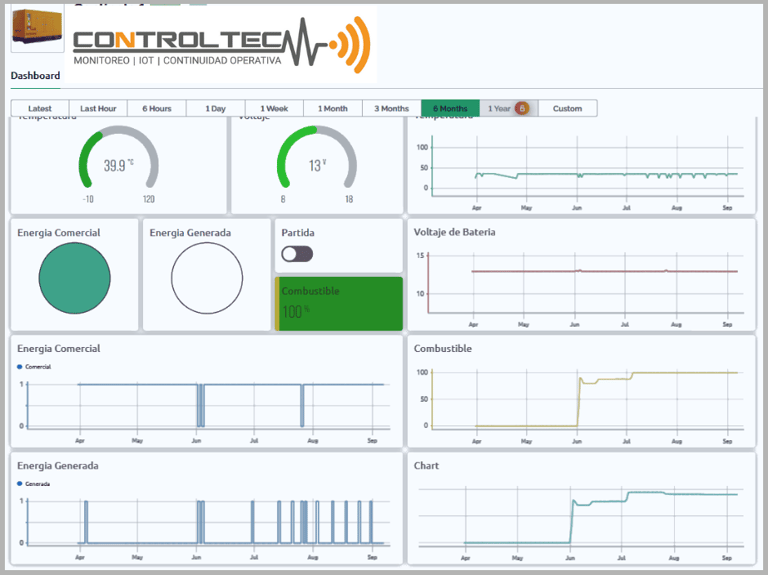Click the Energia Generada line chart title
The height and width of the screenshot is (575, 768).
tap(58, 466)
